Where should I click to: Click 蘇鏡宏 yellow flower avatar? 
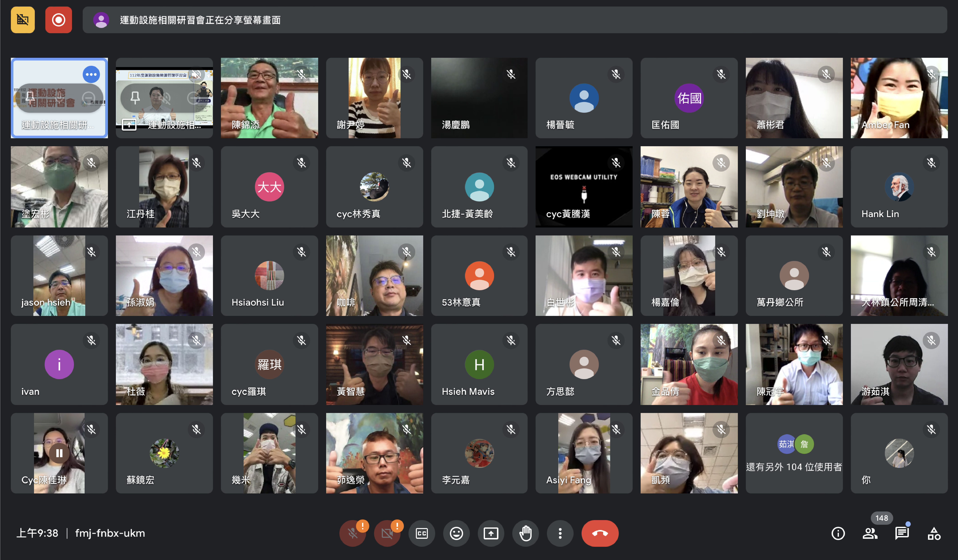[164, 453]
